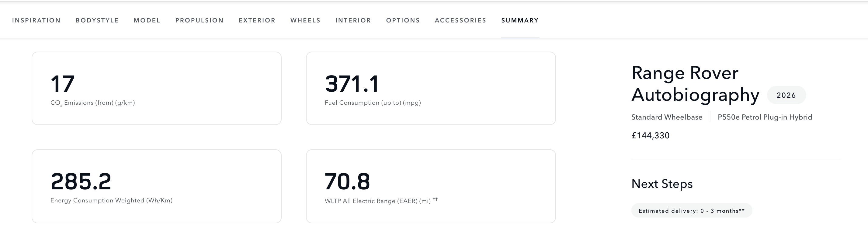Click the Energy Consumption Weighted card
This screenshot has height=227, width=868.
[x=156, y=186]
